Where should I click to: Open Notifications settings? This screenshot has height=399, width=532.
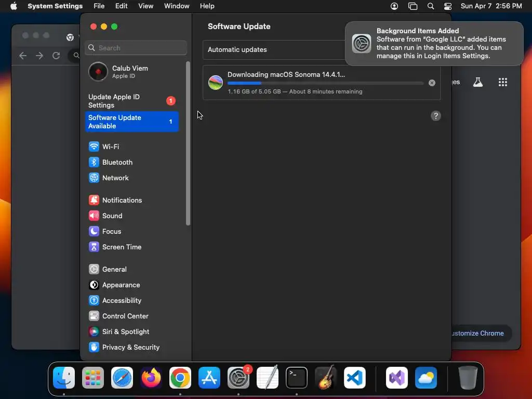(x=131, y=200)
